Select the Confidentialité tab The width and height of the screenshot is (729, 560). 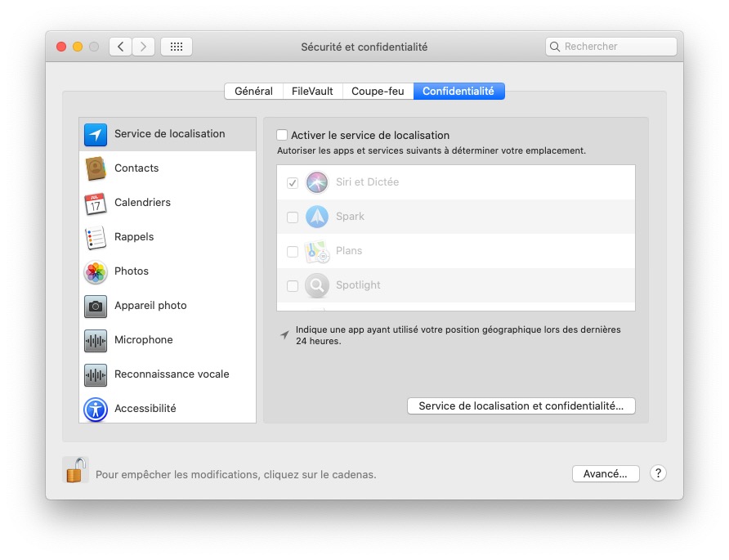458,92
